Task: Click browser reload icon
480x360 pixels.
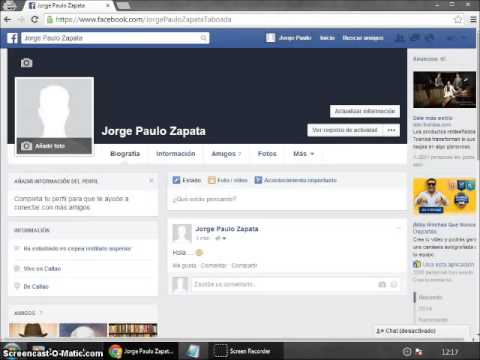Action: [x=34, y=19]
